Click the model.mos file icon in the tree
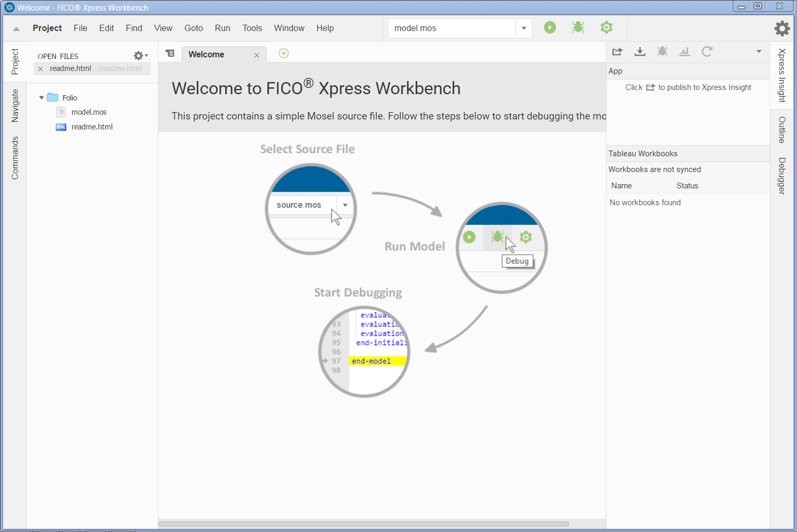The height and width of the screenshot is (532, 797). [61, 112]
